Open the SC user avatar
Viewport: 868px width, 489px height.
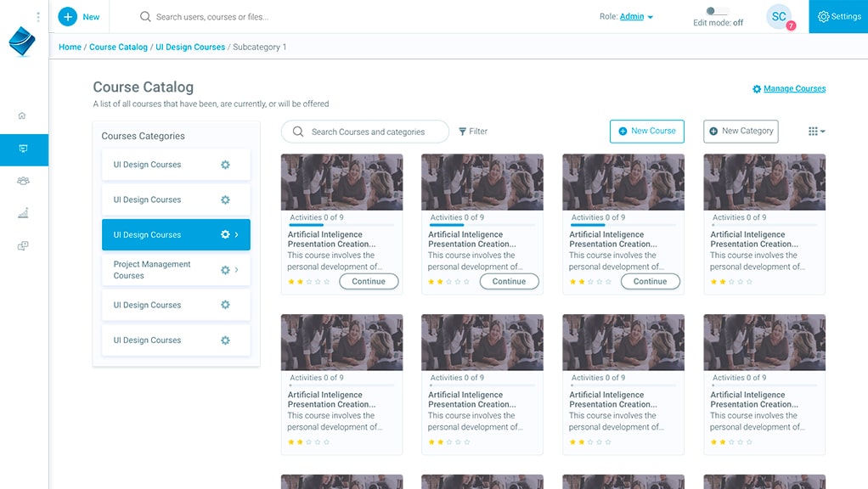pyautogui.click(x=779, y=17)
